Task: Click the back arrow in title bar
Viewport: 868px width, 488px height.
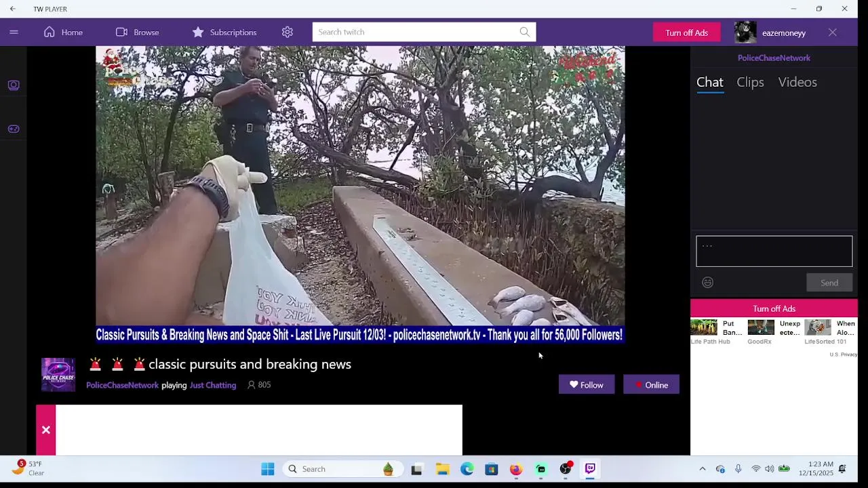Action: (x=12, y=9)
